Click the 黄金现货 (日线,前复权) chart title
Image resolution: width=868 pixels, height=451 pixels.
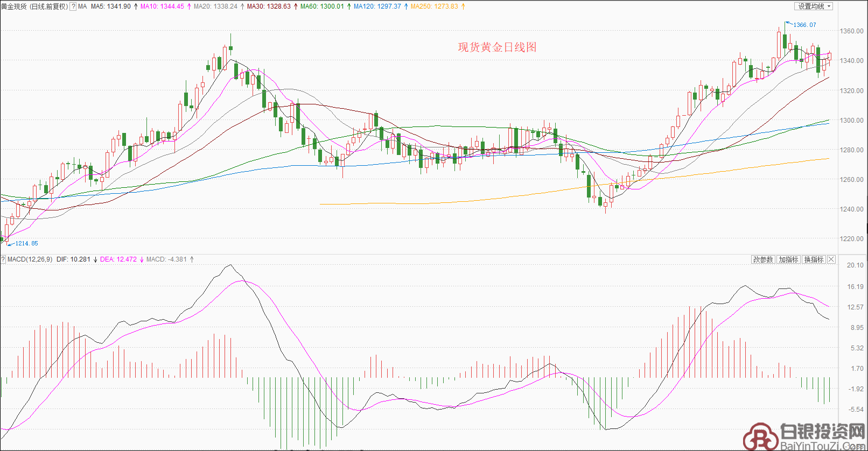point(34,6)
